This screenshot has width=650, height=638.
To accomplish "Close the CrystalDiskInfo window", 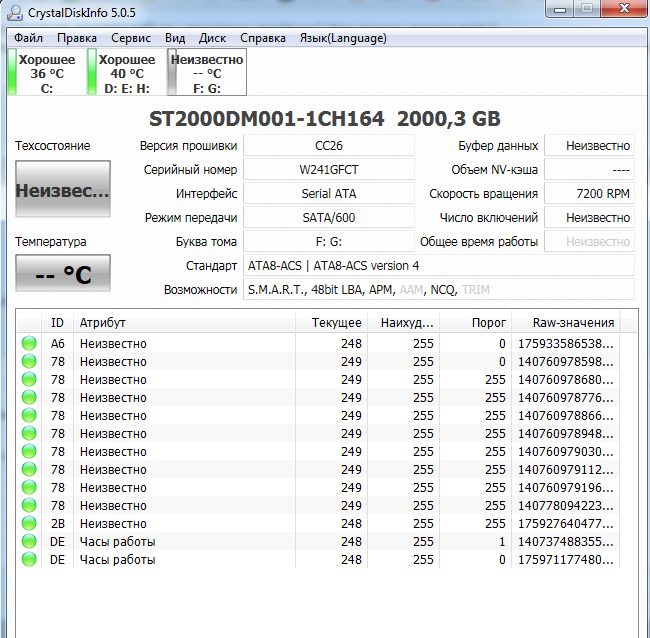I will click(x=624, y=8).
